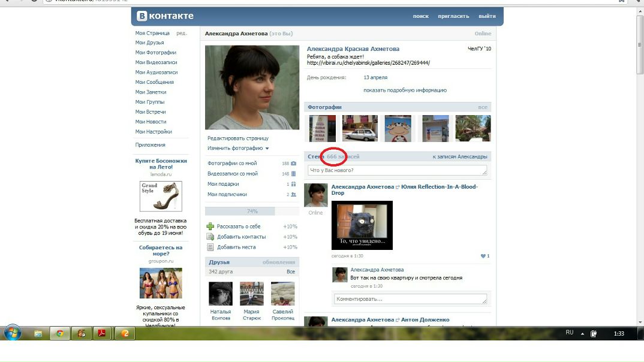Open the main profile photo

(252, 88)
